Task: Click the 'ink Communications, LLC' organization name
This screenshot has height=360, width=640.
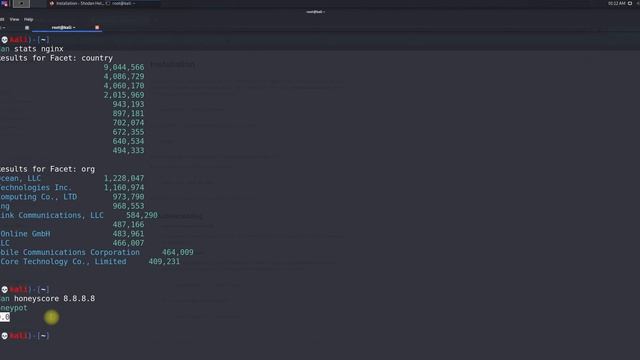Action: pyautogui.click(x=52, y=216)
